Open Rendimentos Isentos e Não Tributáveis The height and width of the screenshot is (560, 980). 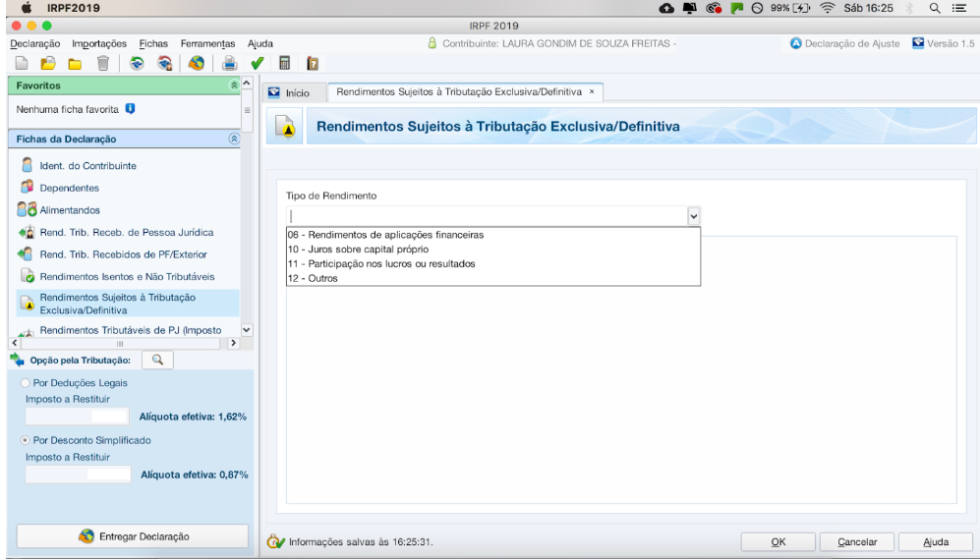pos(127,276)
